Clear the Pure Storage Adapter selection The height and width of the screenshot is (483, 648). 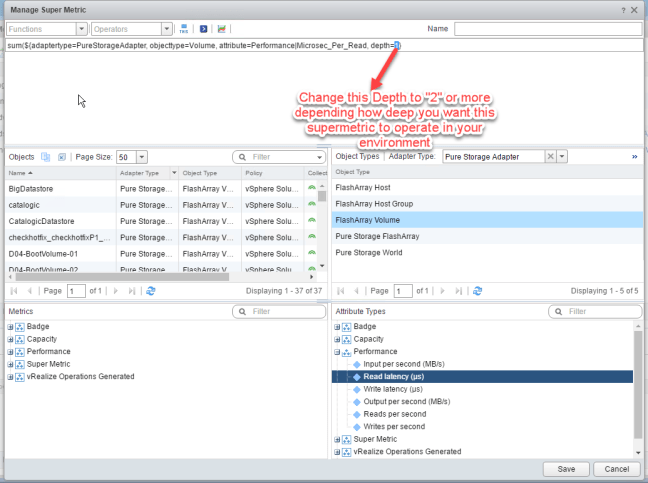pyautogui.click(x=550, y=157)
